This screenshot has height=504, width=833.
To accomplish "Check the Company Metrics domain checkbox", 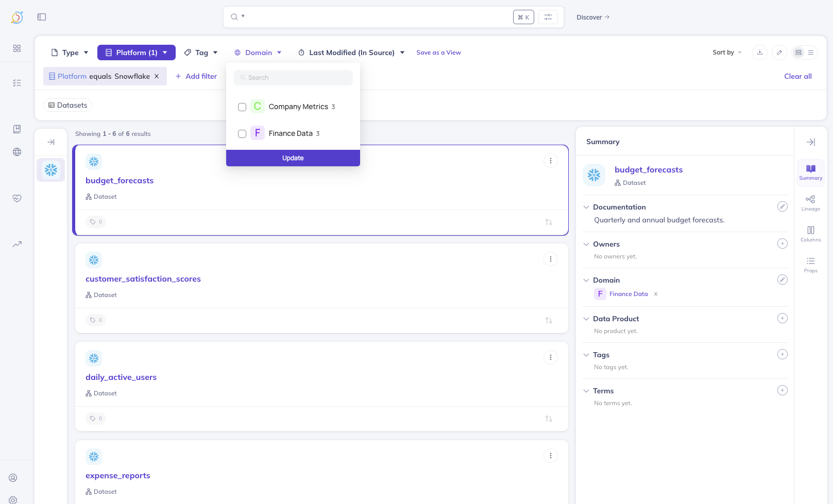I will (x=242, y=107).
